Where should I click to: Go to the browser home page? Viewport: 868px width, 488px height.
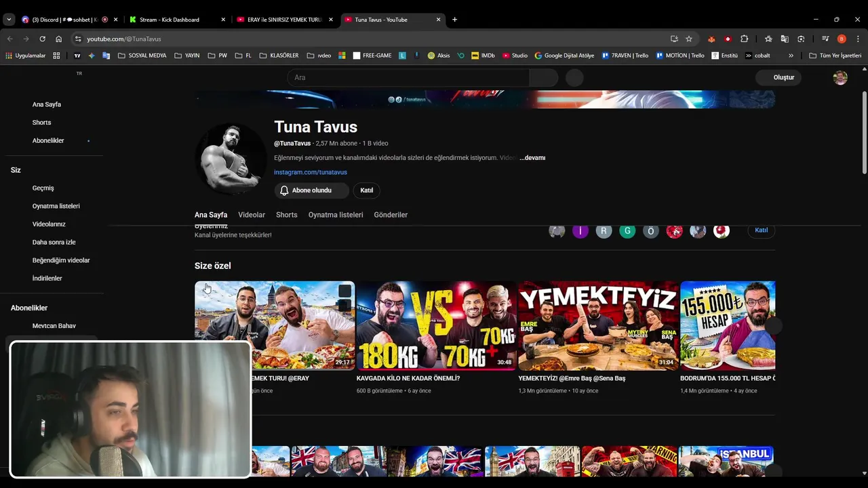click(x=58, y=39)
